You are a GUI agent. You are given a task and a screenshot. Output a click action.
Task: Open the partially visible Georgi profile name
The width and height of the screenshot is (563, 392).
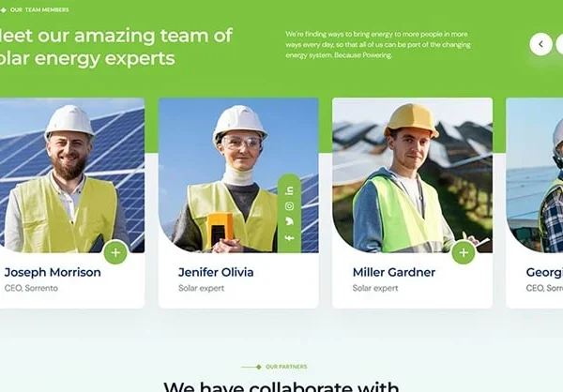(x=544, y=273)
